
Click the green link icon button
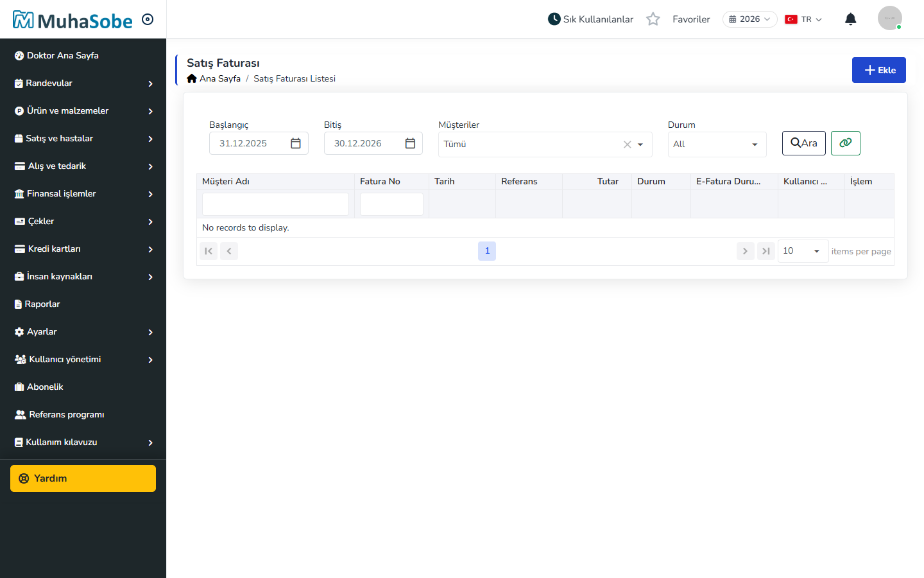(846, 143)
